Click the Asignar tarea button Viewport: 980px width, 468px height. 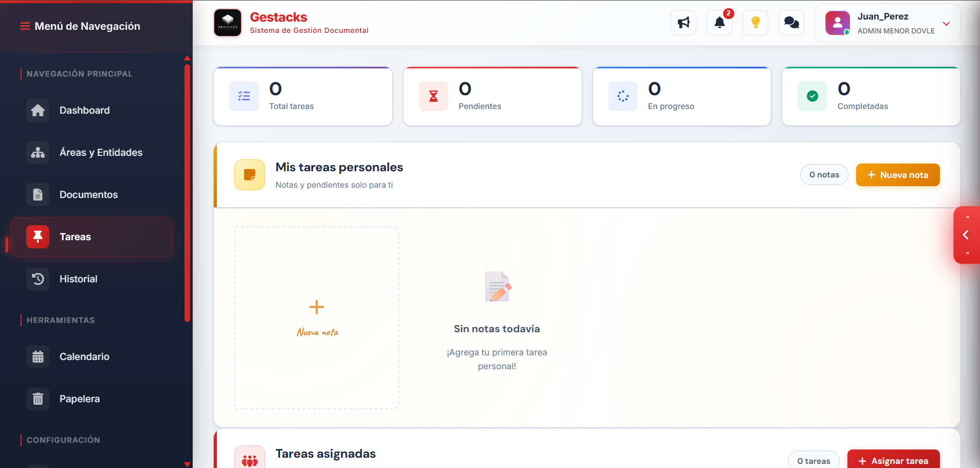pyautogui.click(x=894, y=460)
